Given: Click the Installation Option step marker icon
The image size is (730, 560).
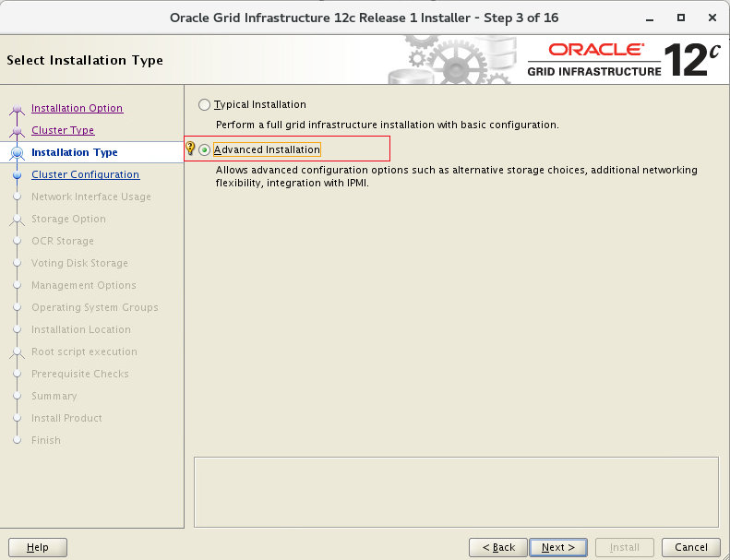Looking at the screenshot, I should tap(18, 110).
